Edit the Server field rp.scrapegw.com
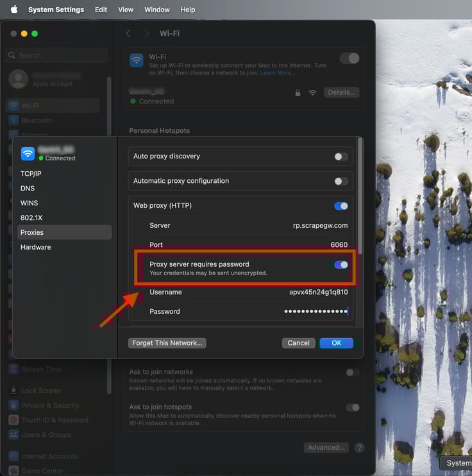Image resolution: width=472 pixels, height=476 pixels. point(319,226)
